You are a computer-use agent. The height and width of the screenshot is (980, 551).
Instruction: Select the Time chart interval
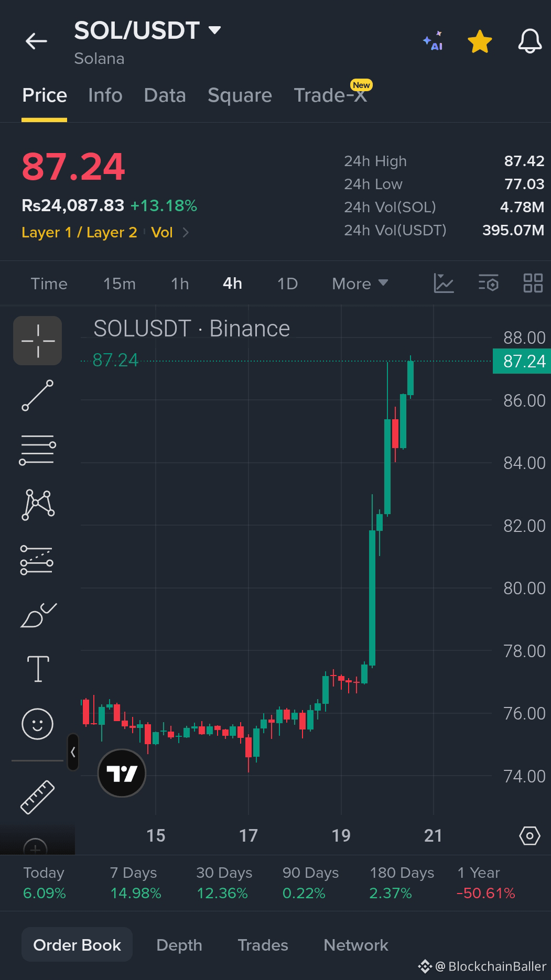coord(49,284)
